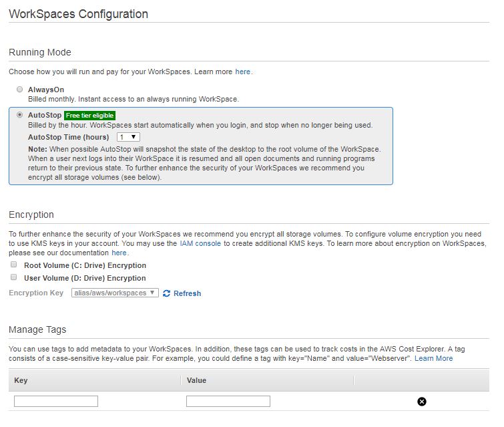504x427 pixels.
Task: Click the Key column header
Action: [21, 380]
